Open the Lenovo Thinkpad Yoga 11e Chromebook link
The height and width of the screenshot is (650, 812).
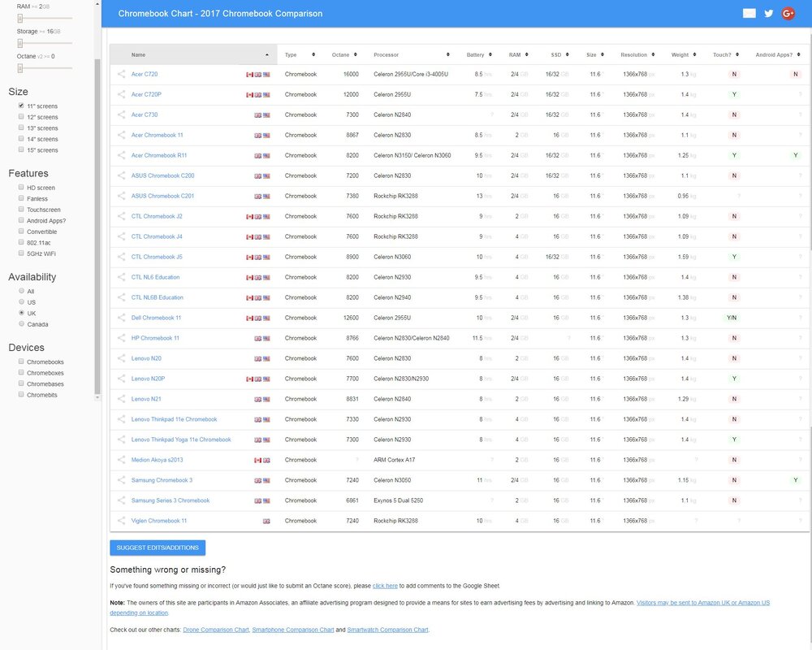[x=181, y=440]
